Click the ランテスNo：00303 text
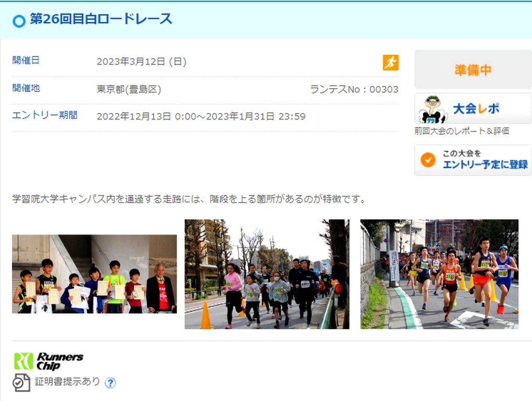The image size is (532, 401). (x=354, y=89)
